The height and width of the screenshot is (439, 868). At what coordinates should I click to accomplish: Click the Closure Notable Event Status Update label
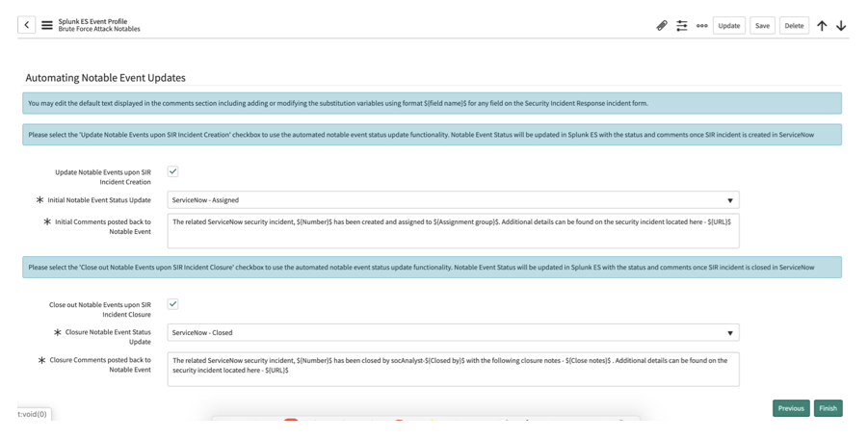click(x=108, y=337)
